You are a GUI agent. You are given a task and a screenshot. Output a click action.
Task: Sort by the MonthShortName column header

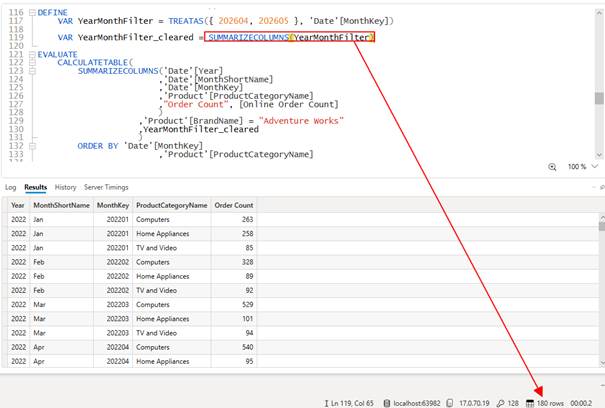click(61, 205)
